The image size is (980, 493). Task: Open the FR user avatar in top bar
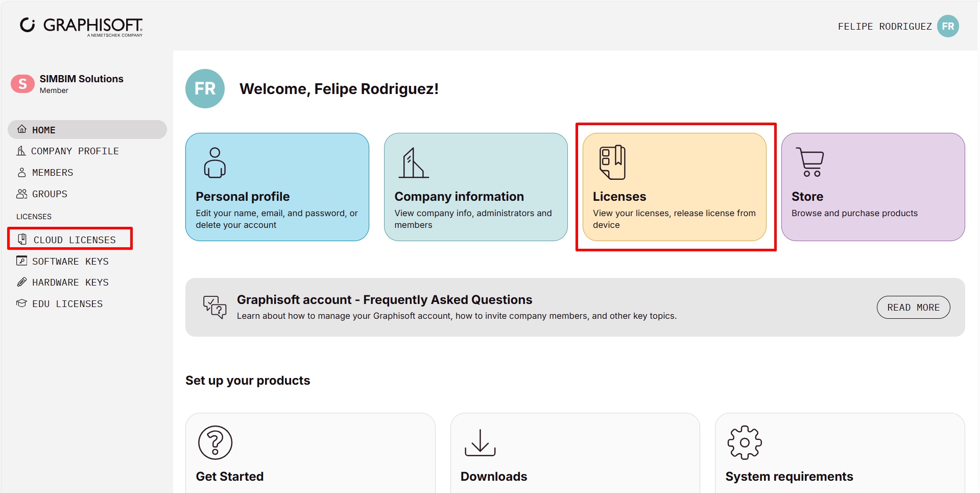click(948, 27)
